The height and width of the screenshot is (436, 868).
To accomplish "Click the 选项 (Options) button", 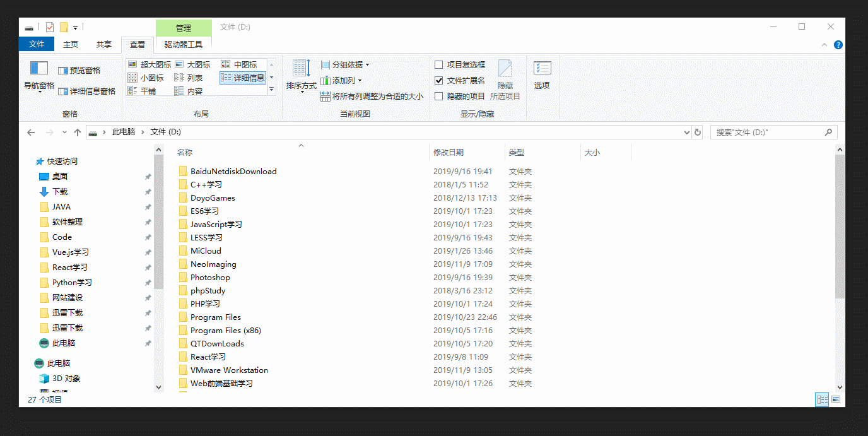I will coord(541,74).
